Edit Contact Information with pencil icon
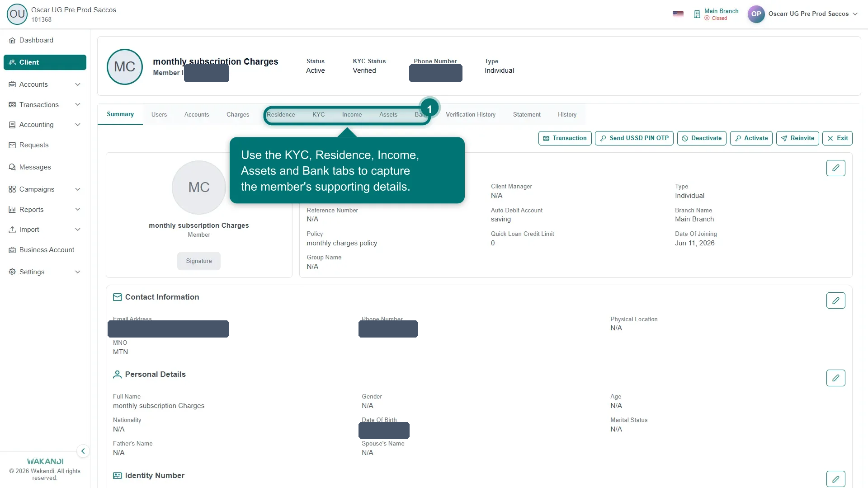Screen dimensions: 868x488 (x=835, y=300)
